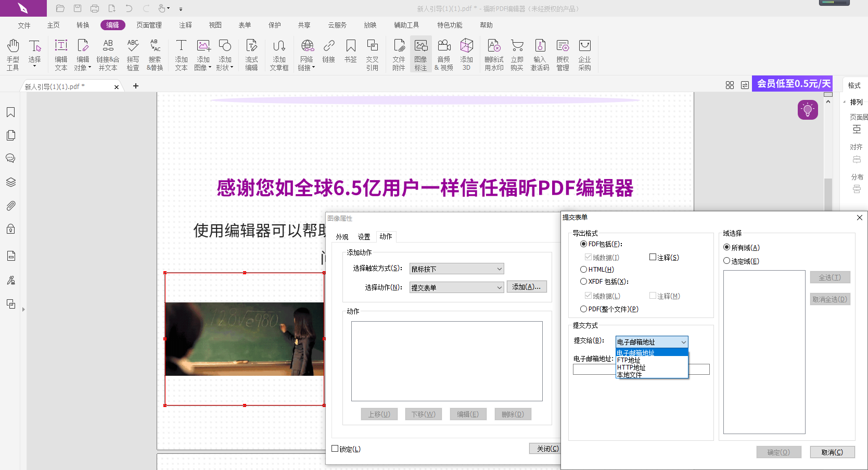
Task: Switch to the 设置 tab in image properties
Action: click(364, 236)
